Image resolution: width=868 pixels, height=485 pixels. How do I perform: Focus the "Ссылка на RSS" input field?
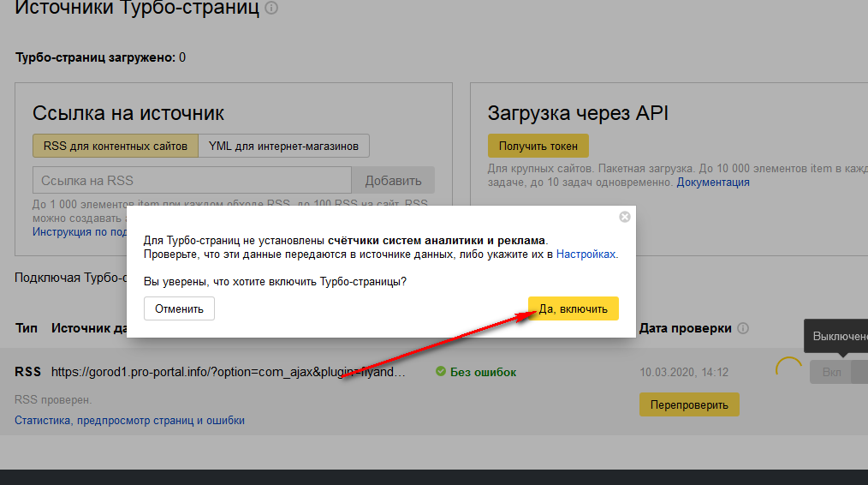click(x=192, y=181)
